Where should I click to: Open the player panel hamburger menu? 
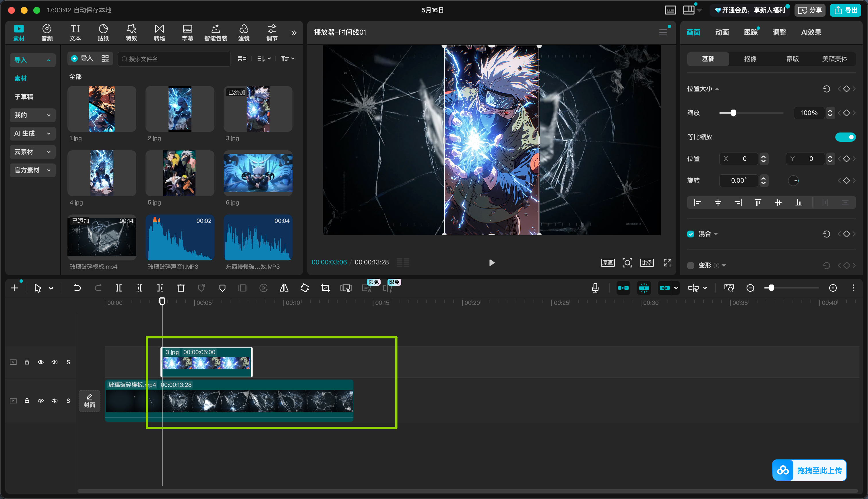663,32
